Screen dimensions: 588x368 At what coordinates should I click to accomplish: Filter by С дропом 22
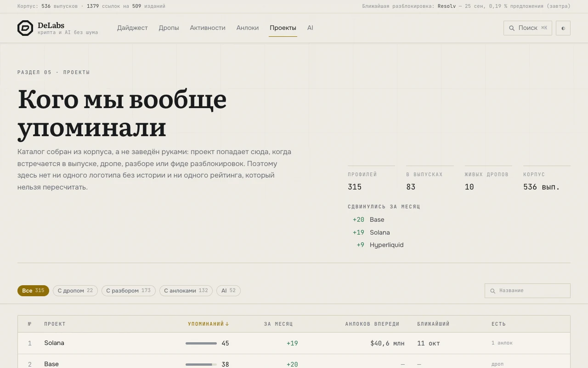coord(75,291)
